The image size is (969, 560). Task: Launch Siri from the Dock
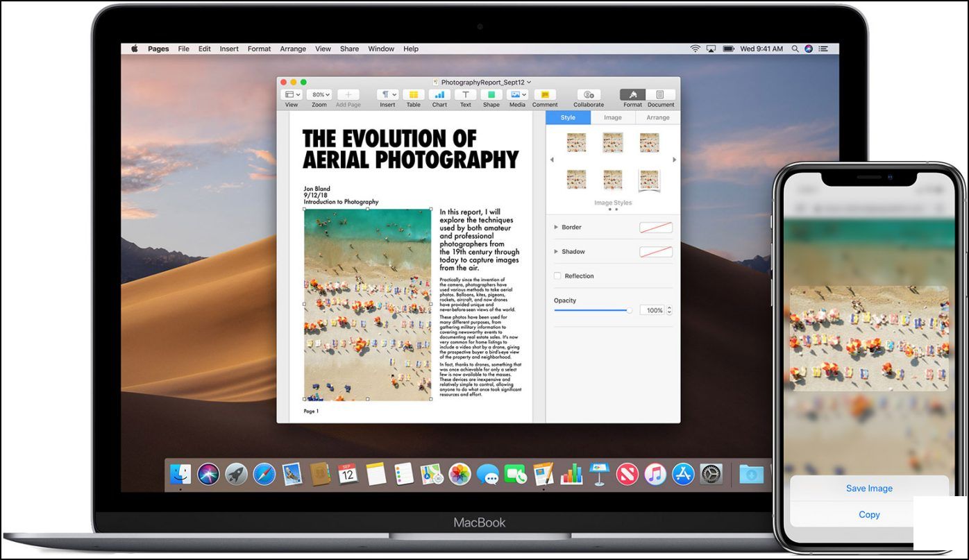(x=208, y=474)
